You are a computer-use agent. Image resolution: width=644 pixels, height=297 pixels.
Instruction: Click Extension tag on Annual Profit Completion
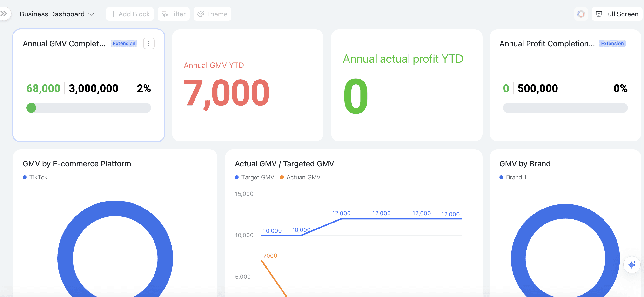click(612, 43)
